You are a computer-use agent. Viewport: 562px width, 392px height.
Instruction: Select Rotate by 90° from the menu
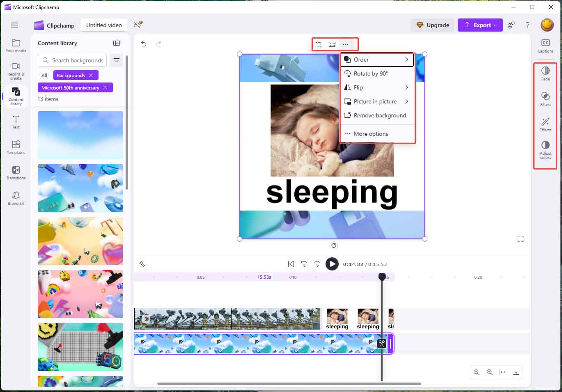[370, 73]
